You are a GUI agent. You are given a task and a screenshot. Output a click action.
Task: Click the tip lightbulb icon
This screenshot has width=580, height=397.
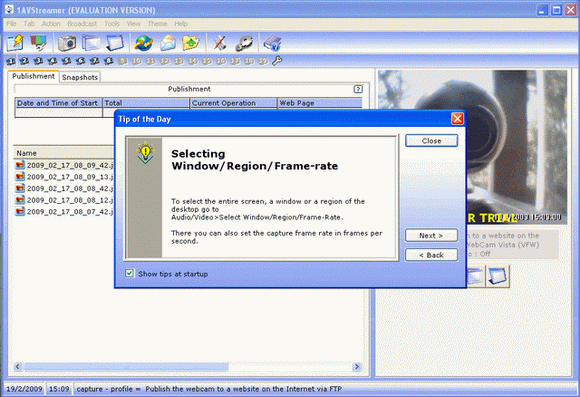tap(145, 152)
